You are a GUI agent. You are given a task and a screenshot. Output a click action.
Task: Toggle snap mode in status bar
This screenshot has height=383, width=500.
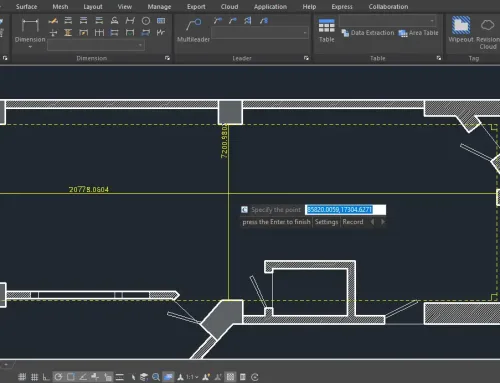coord(22,377)
